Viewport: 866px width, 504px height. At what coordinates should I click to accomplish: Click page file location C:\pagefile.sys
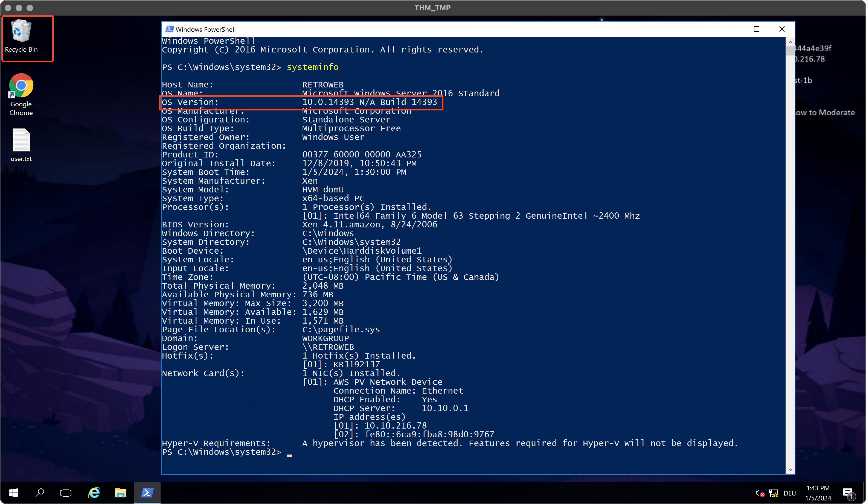point(341,330)
